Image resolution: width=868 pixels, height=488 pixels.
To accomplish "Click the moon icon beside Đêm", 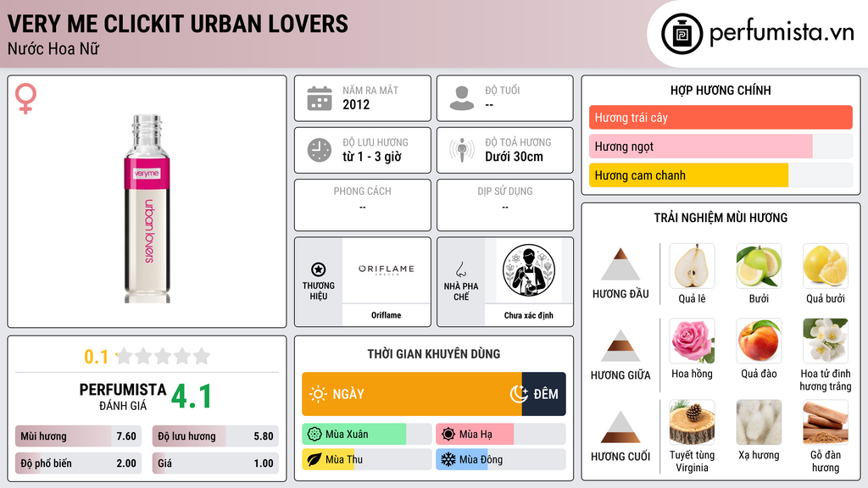I will pyautogui.click(x=519, y=394).
